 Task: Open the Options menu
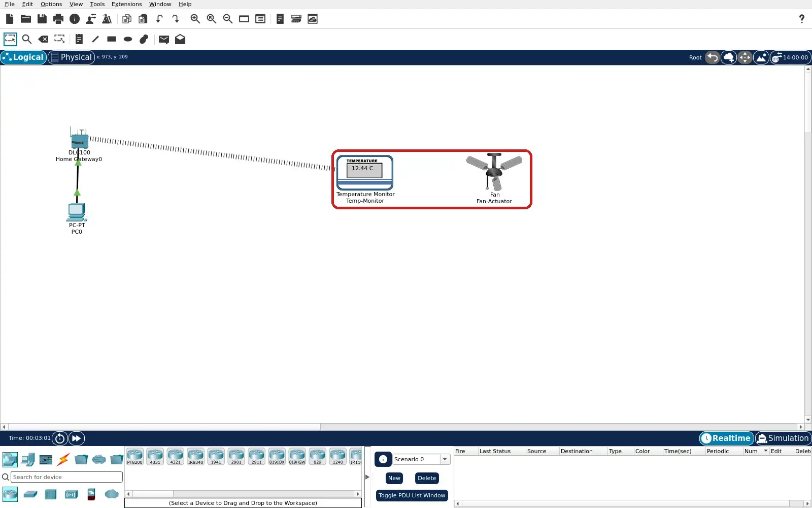coord(51,4)
